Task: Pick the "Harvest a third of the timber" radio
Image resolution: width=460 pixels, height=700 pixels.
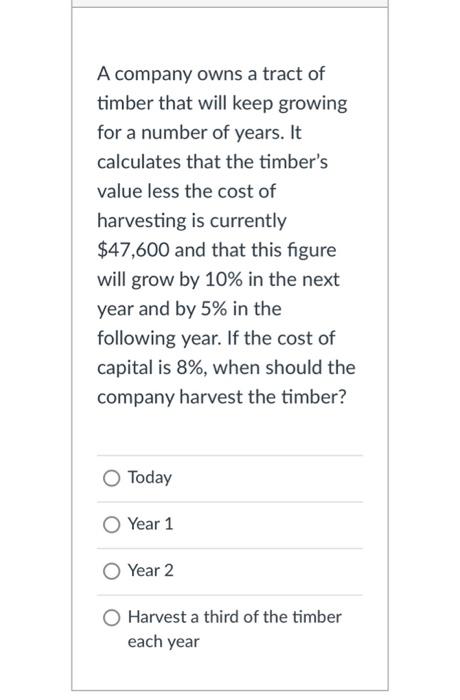Action: (x=111, y=618)
